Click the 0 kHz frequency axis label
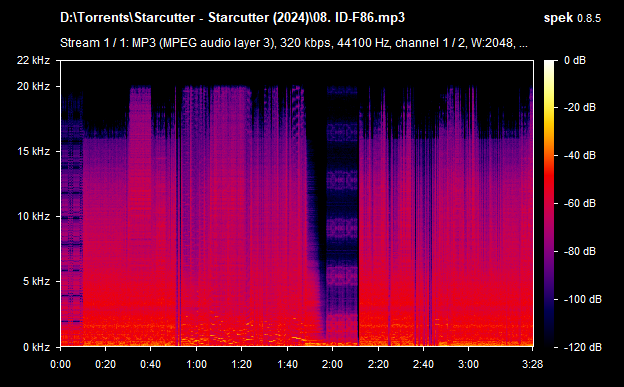Viewport: 624px width, 387px height. [36, 347]
